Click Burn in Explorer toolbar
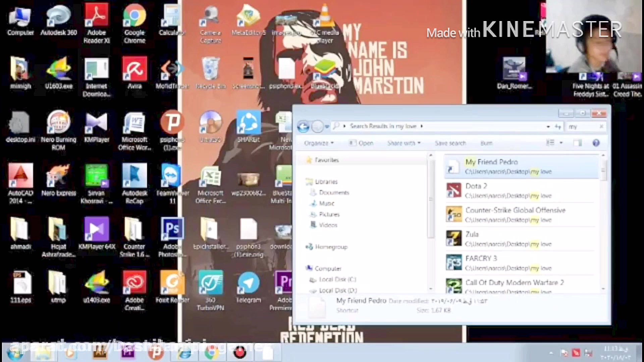The image size is (644, 362). click(x=486, y=143)
